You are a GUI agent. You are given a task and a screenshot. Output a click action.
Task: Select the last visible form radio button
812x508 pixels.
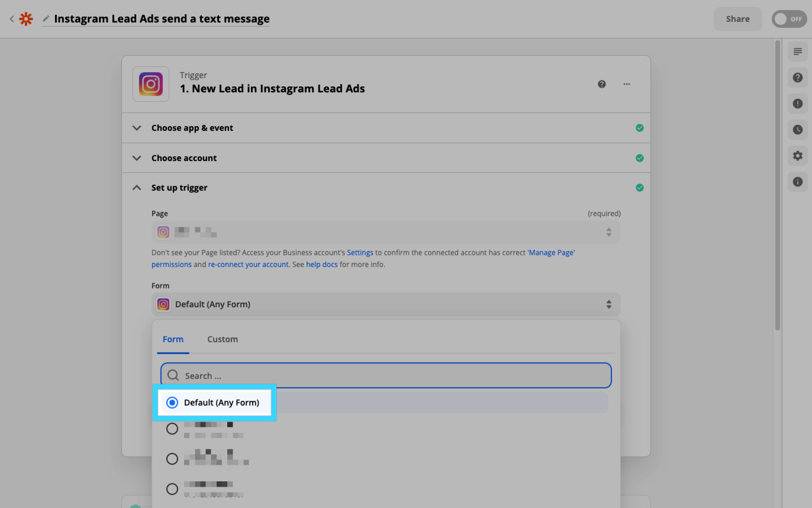tap(172, 489)
